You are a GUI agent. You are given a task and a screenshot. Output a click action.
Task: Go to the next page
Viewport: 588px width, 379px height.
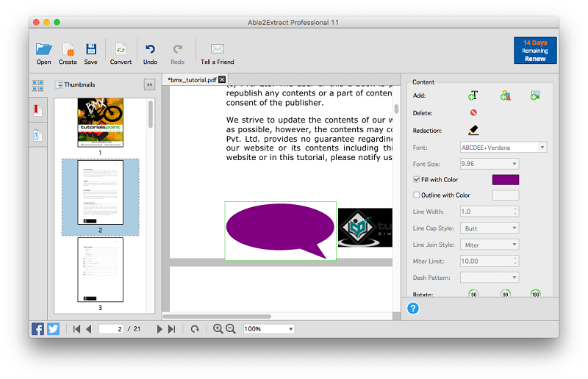click(159, 329)
